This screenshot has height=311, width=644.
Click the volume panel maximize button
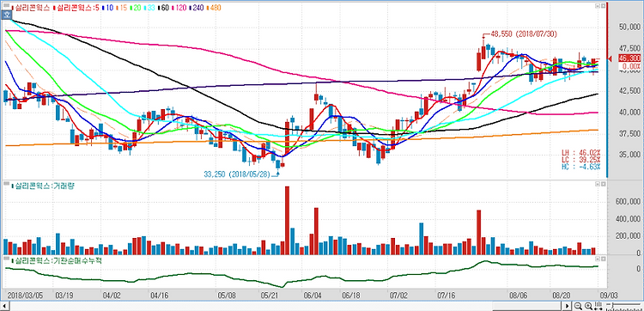603,185
